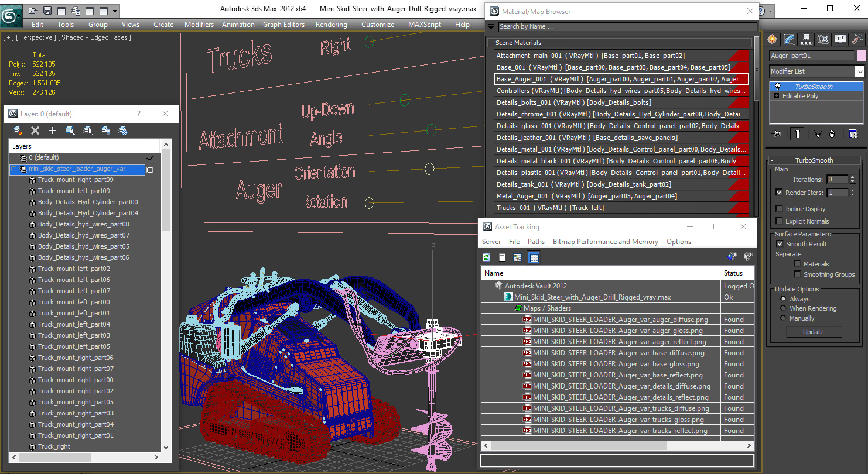This screenshot has width=868, height=474.
Task: Toggle the TurboSmooth modifier lightbulb
Action: click(777, 87)
